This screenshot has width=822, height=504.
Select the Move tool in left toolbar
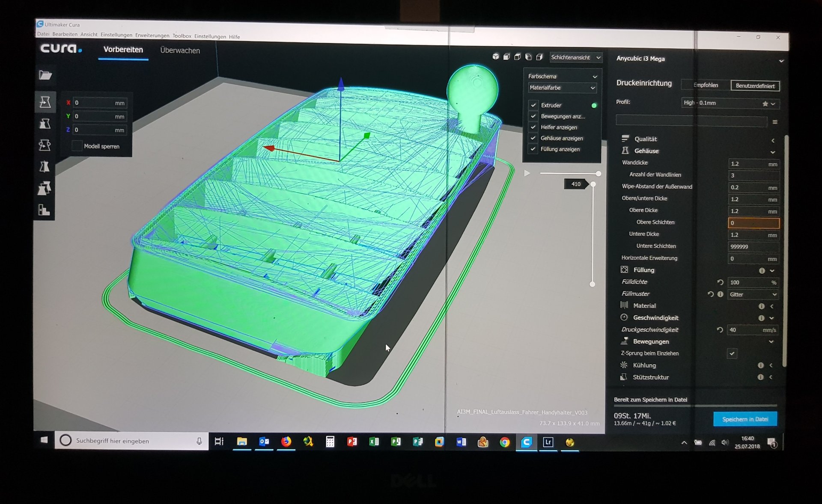45,102
